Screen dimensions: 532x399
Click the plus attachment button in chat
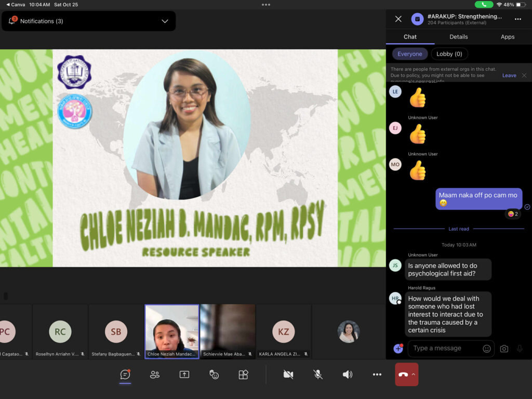[398, 349]
